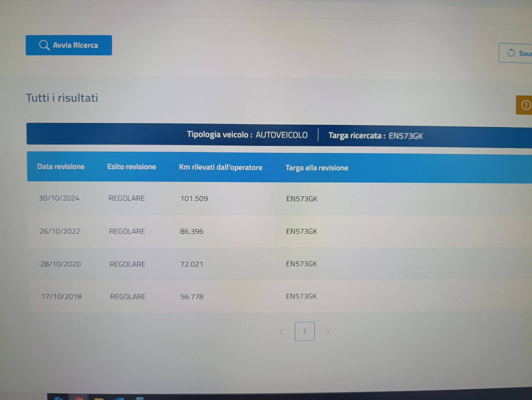
Task: Click Km rilevati dall'operatore column header
Action: (221, 167)
